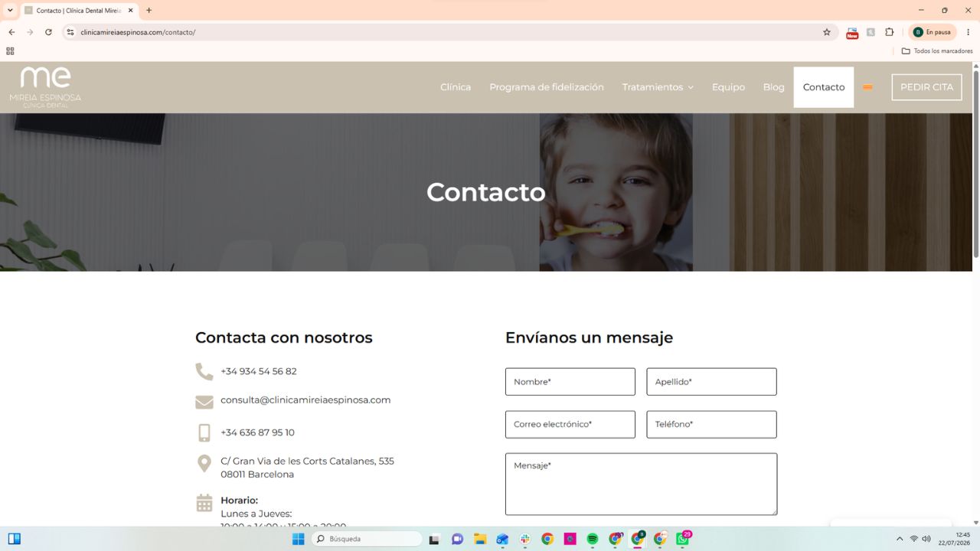The width and height of the screenshot is (980, 551).
Task: Email consulta@clinicamireiaespinosa.com
Action: 305,399
